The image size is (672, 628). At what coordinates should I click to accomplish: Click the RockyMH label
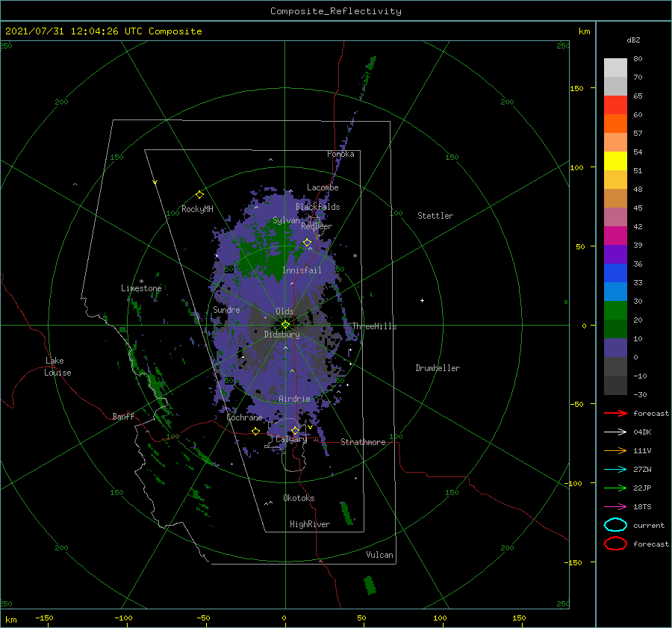(197, 209)
